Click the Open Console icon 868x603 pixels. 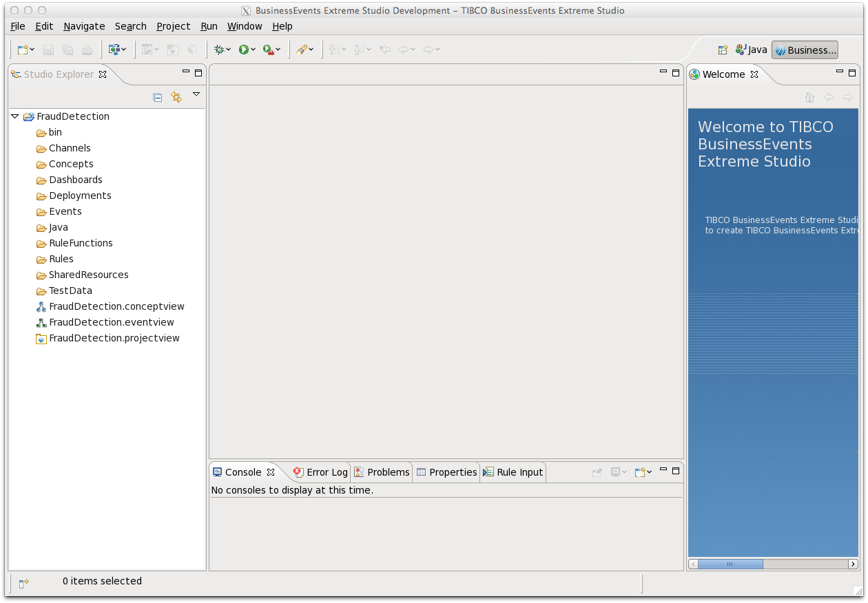(x=640, y=472)
